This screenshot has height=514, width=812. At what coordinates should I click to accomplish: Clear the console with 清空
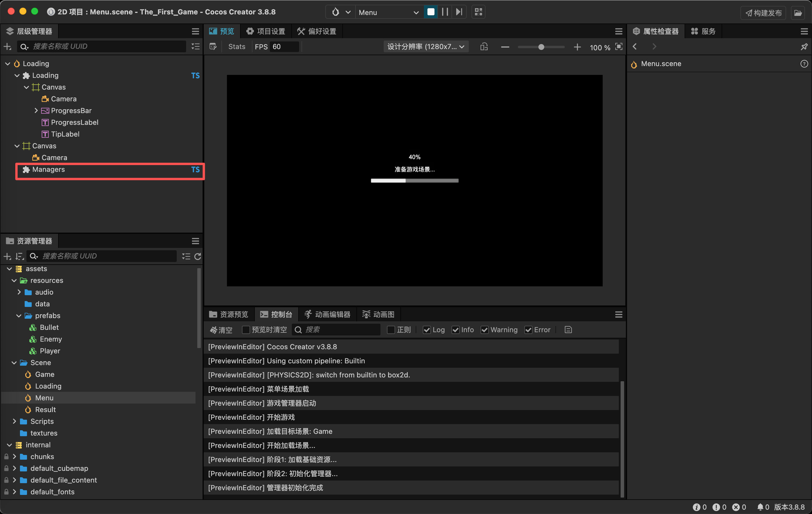tap(221, 330)
